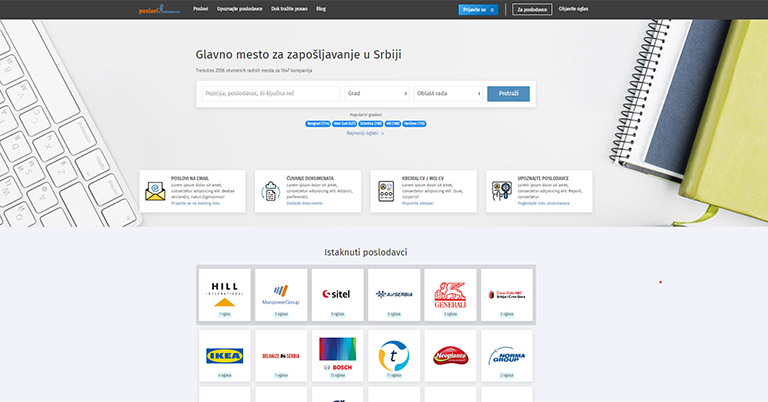Select the Niš popular city tag
The width and height of the screenshot is (768, 402).
(x=392, y=124)
